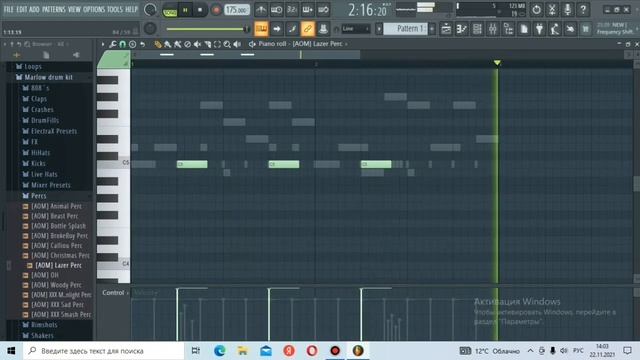Select the Delete tool in piano roll
640x360 pixels.
(187, 44)
